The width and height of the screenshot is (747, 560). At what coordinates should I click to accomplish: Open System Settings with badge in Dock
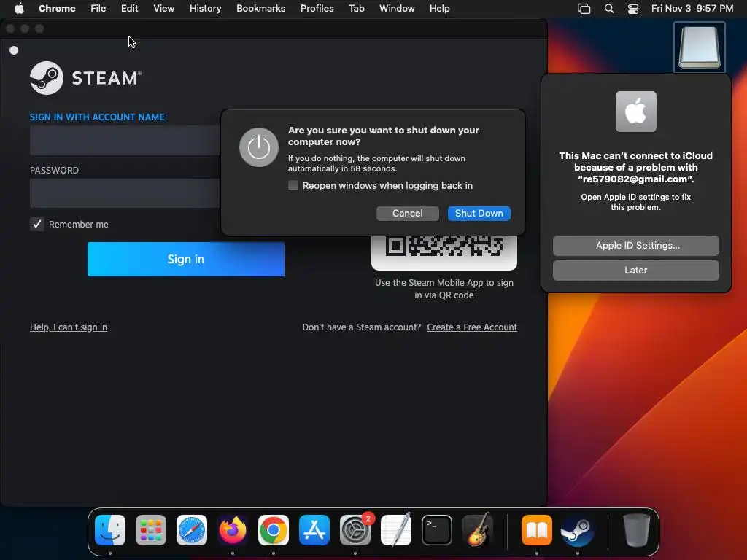pos(355,530)
